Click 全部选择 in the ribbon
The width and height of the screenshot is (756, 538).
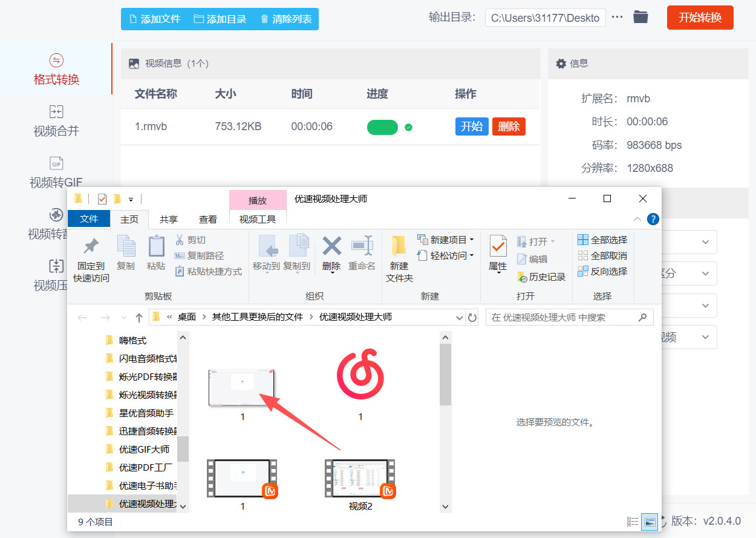coord(602,240)
